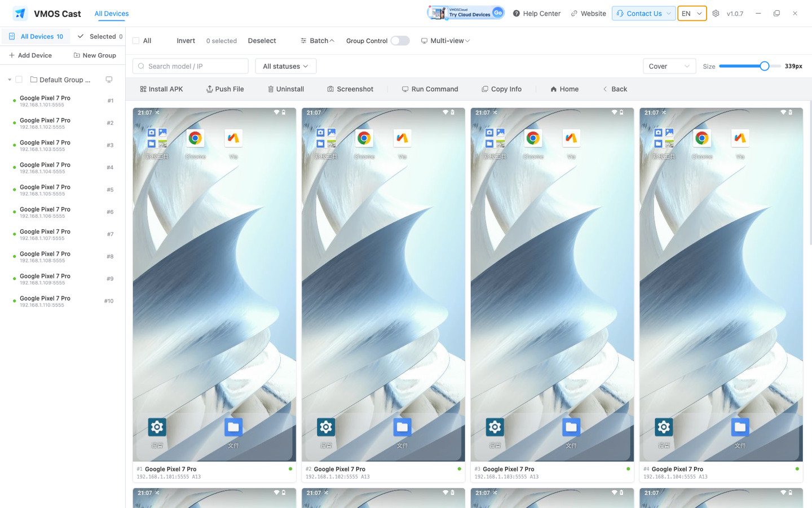Open the Files app on device #3
812x508 pixels.
click(571, 427)
